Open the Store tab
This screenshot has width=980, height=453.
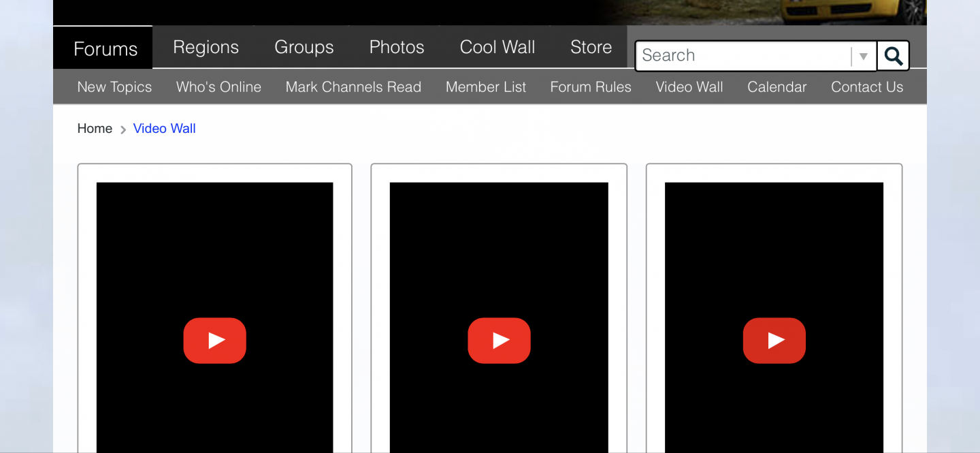591,47
